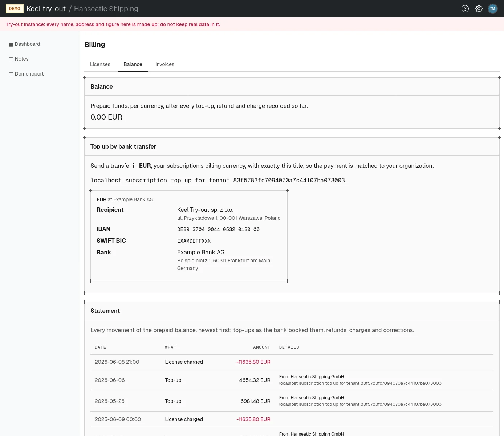Click the IBAN DE89 3704 0044 0532 0130 00
Image resolution: width=504 pixels, height=436 pixels.
point(218,229)
